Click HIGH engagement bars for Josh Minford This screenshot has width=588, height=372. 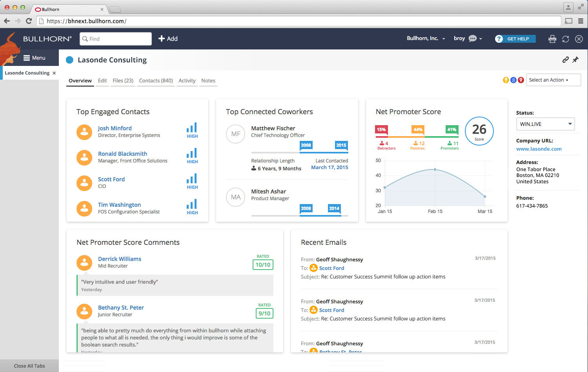tap(192, 130)
